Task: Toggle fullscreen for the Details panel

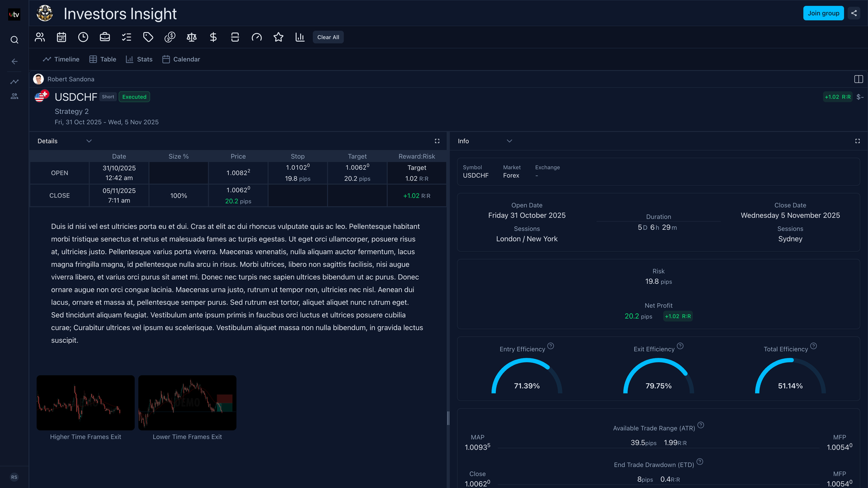Action: click(437, 141)
